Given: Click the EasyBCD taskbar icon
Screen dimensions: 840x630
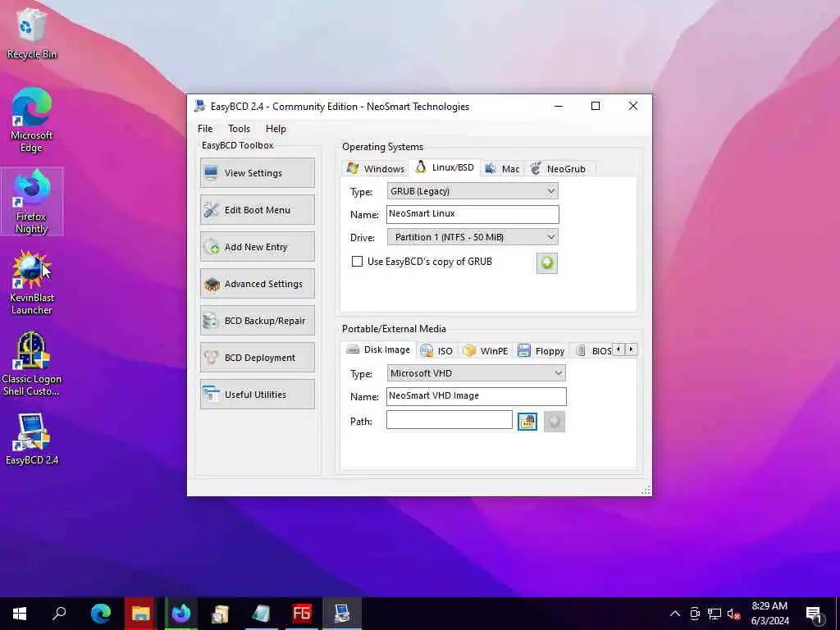Looking at the screenshot, I should (342, 614).
